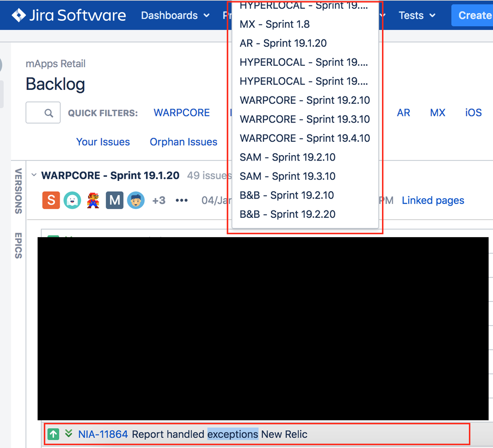Select B&B - Sprint 19.2.10 option
This screenshot has height=448, width=493.
pos(305,195)
